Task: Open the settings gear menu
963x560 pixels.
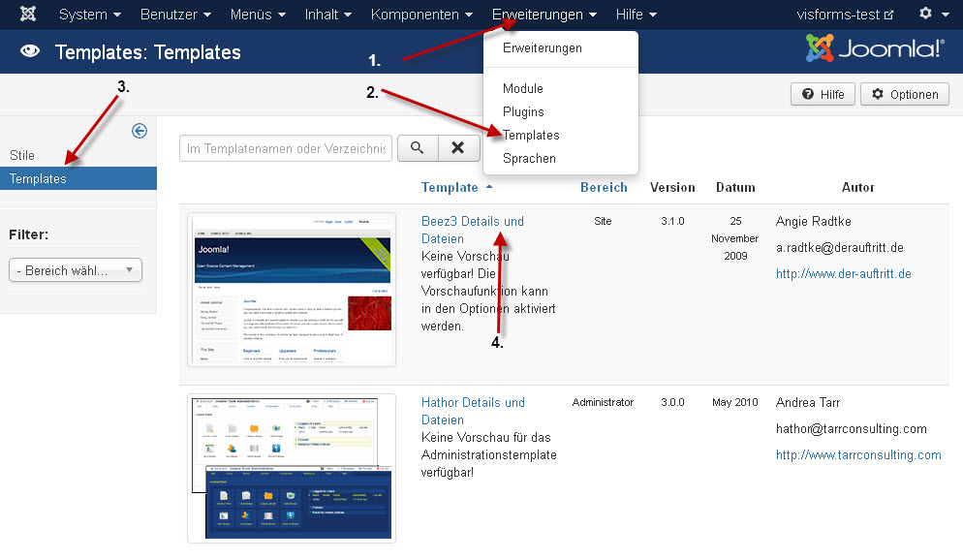Action: coord(933,15)
